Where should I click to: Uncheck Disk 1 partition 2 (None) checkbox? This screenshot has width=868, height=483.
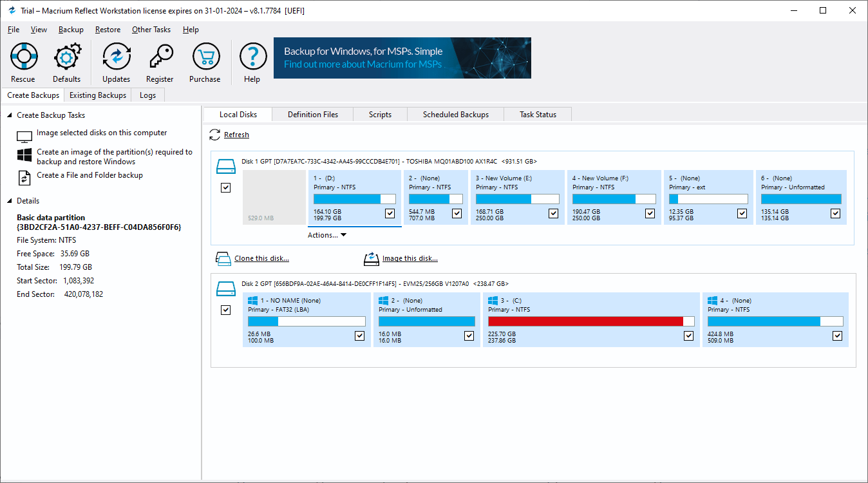(457, 213)
